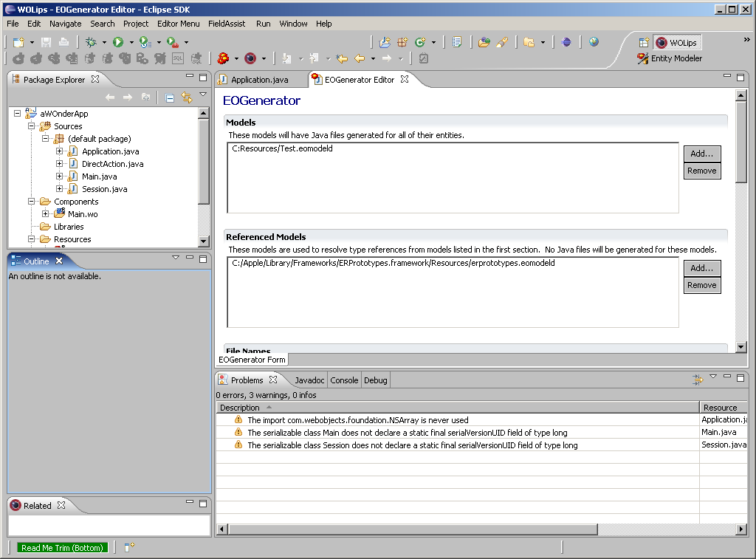Click the dark red WOLips sphere toolbar icon
Viewport: 756px width, 559px height.
[x=250, y=58]
